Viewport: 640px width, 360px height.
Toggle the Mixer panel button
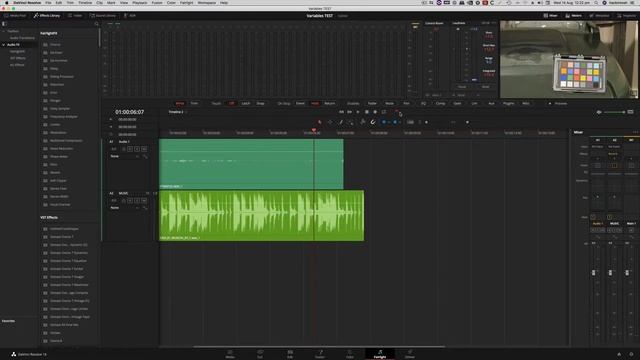pyautogui.click(x=551, y=16)
